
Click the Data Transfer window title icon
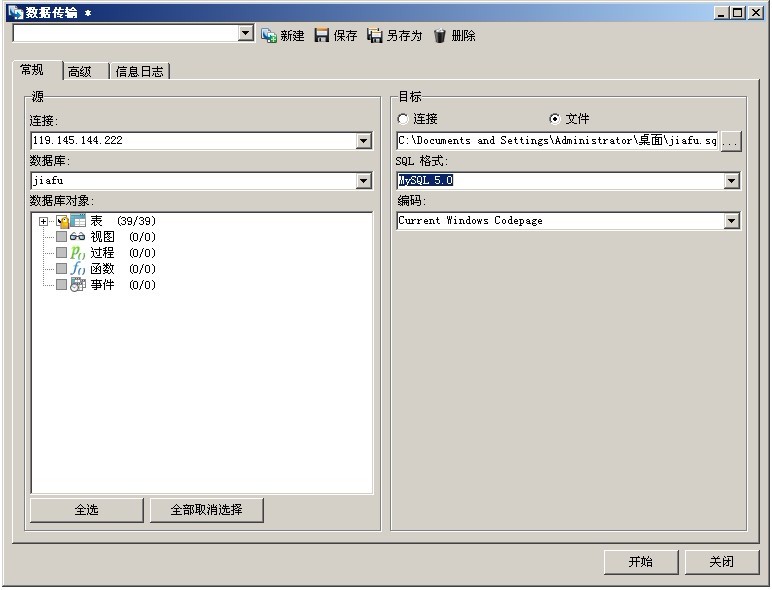click(16, 12)
